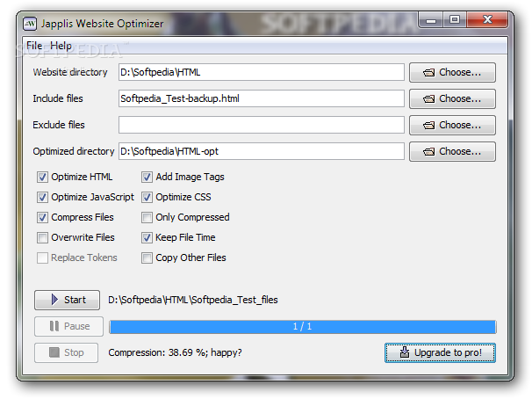Click the Compression: 38.69 % status text
Screen dimensions: 532x399
click(175, 352)
